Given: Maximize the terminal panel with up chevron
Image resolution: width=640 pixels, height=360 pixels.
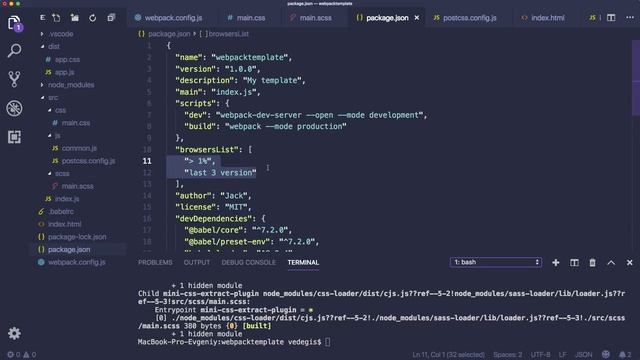Looking at the screenshot, I should (x=611, y=262).
